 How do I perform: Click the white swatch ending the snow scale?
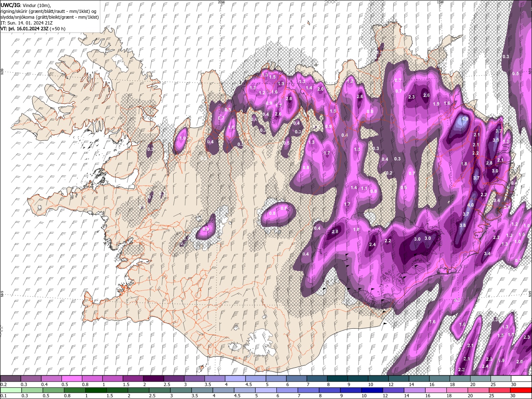(521, 379)
